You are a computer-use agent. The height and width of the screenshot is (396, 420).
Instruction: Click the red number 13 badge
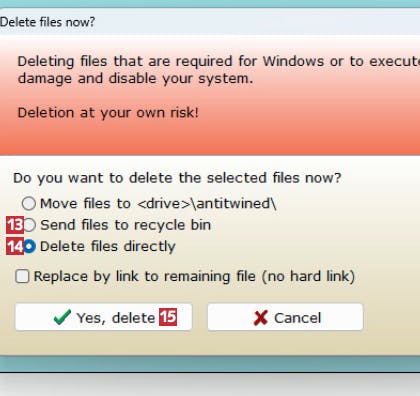pos(15,225)
